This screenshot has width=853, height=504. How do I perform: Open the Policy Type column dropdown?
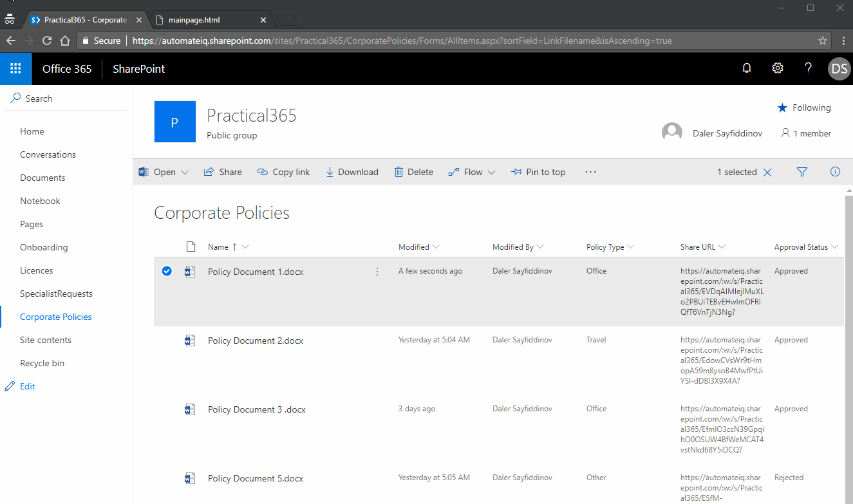[x=632, y=247]
